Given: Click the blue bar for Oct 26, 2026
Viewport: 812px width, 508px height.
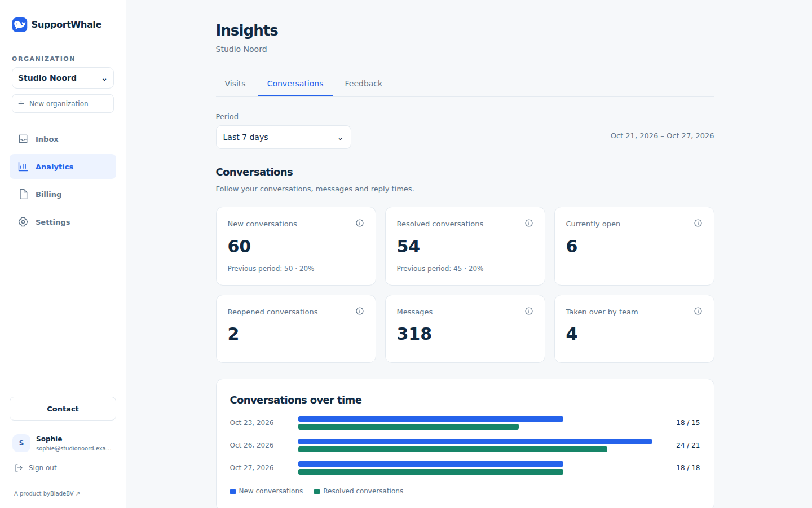Looking at the screenshot, I should point(475,441).
